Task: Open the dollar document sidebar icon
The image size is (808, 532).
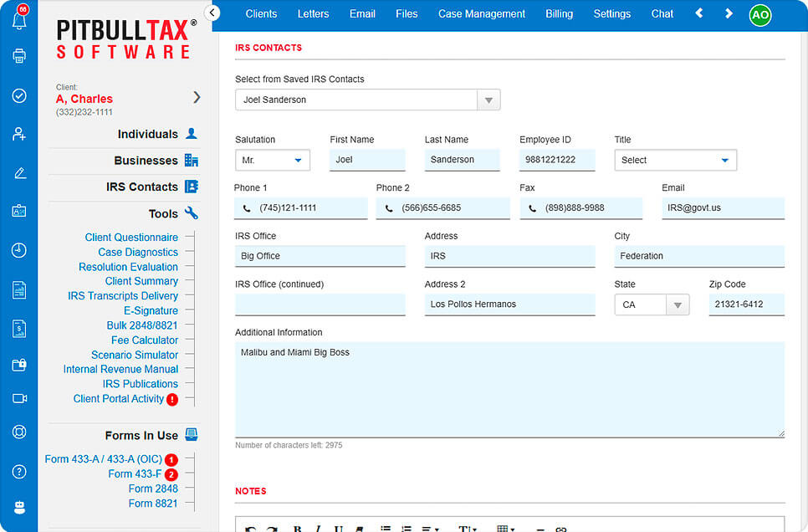Action: coord(19,329)
